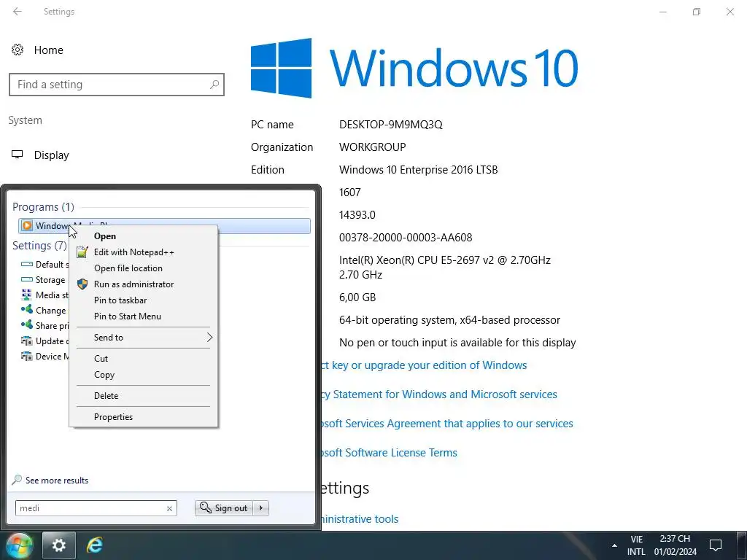747x560 pixels.
Task: Click the magnifier icon in Find a setting
Action: click(214, 85)
